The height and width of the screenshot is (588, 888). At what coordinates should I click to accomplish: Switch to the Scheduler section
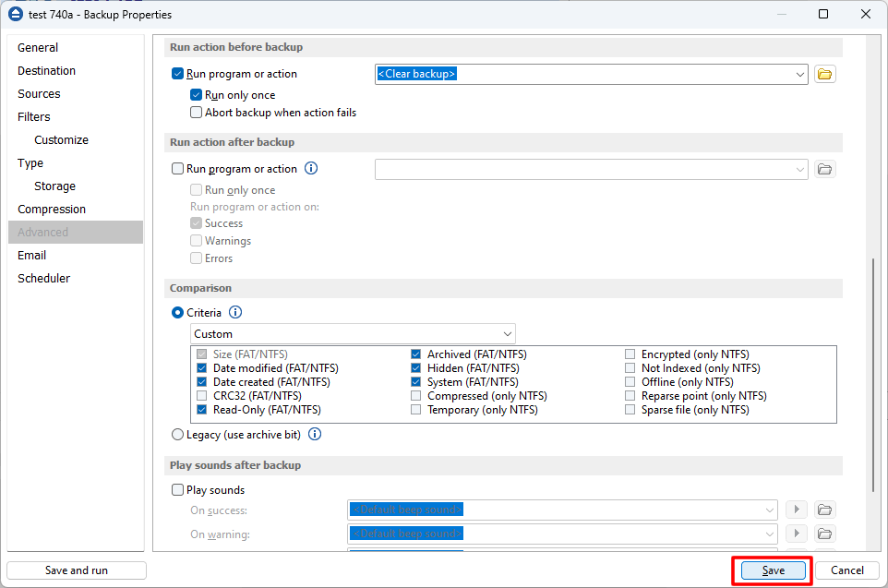(43, 279)
